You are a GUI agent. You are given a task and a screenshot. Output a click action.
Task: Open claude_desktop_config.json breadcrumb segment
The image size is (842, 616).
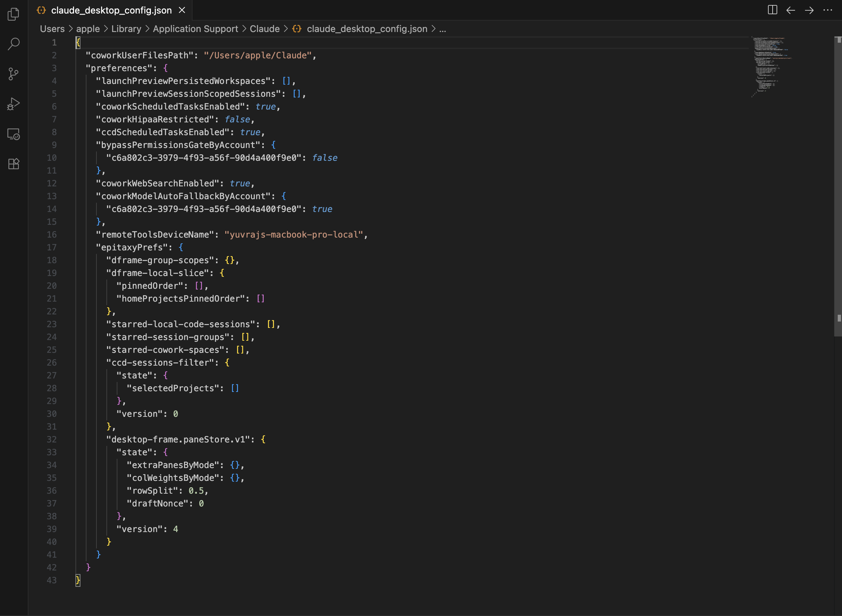tap(367, 29)
